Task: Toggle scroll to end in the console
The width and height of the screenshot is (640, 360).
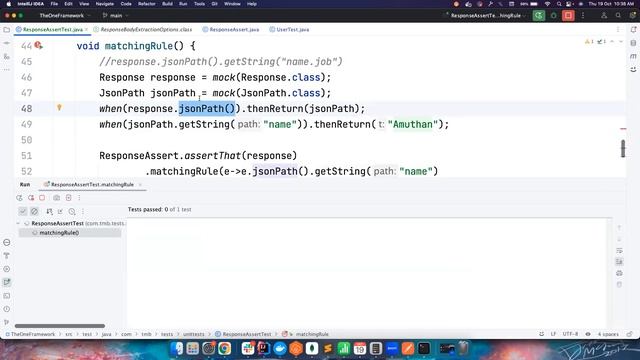Action: 619,262
